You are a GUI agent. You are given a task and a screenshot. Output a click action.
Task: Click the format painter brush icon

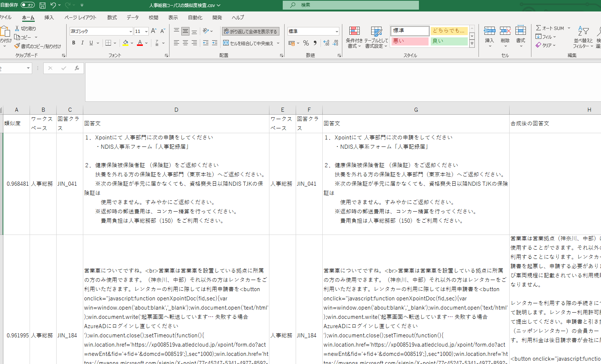click(17, 46)
